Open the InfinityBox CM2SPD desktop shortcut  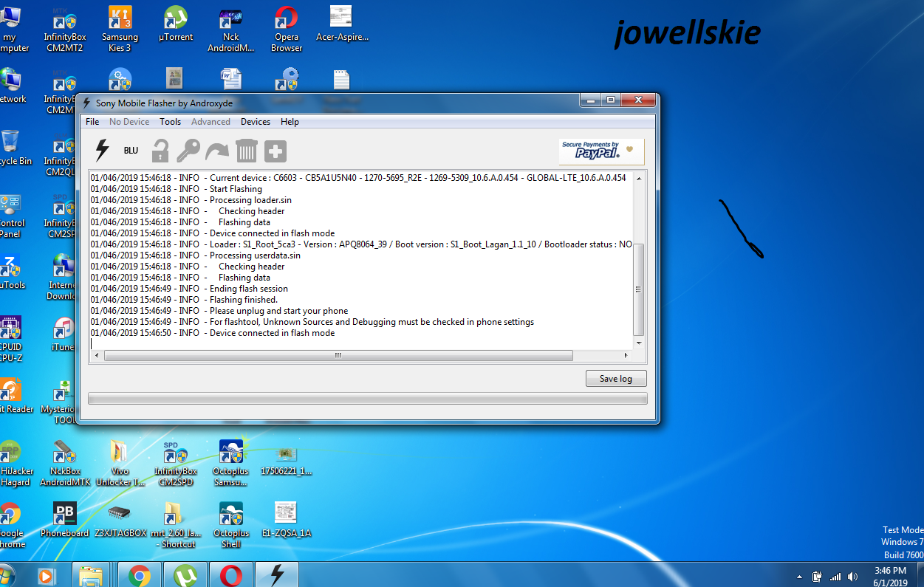pyautogui.click(x=176, y=464)
